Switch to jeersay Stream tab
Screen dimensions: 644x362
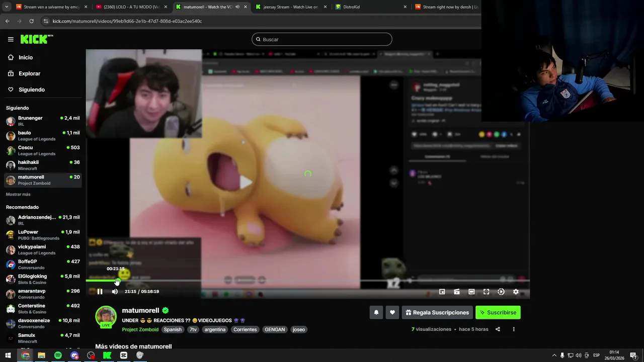pyautogui.click(x=291, y=7)
